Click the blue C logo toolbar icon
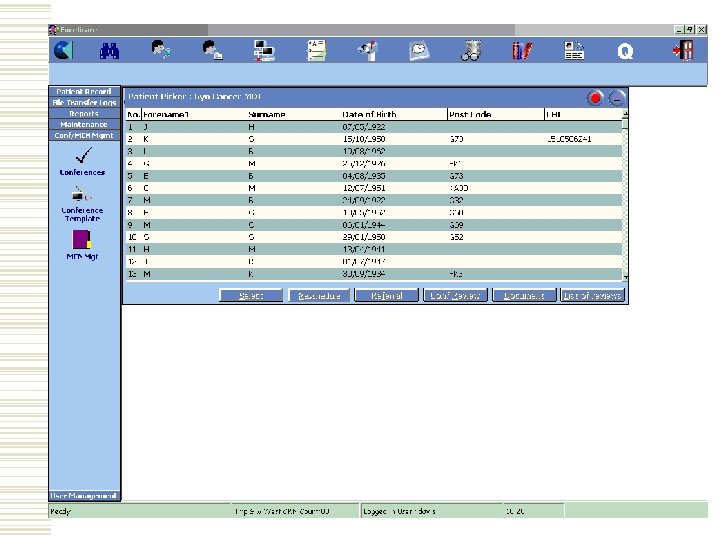720x540 pixels. [63, 50]
